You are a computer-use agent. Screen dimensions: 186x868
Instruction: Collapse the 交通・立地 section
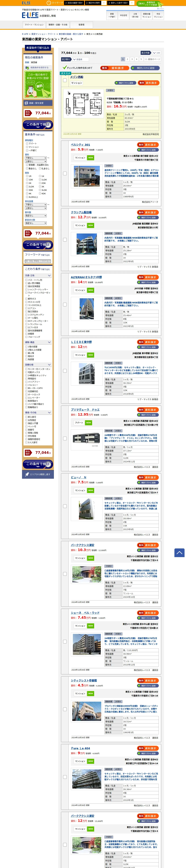(x=38, y=276)
